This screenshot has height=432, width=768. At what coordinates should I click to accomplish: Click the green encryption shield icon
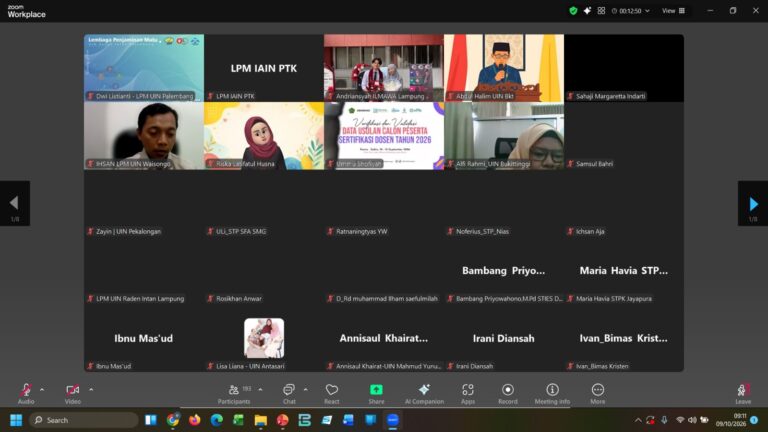[573, 11]
